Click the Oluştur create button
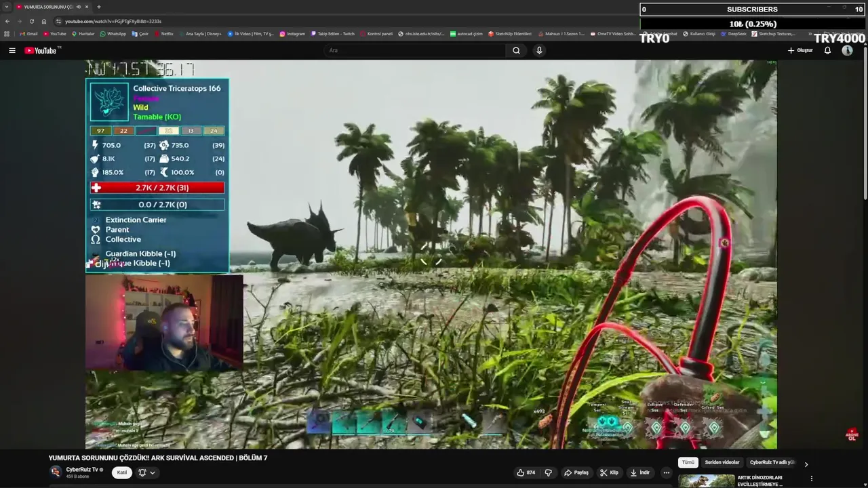Viewport: 868px width, 488px height. (800, 50)
